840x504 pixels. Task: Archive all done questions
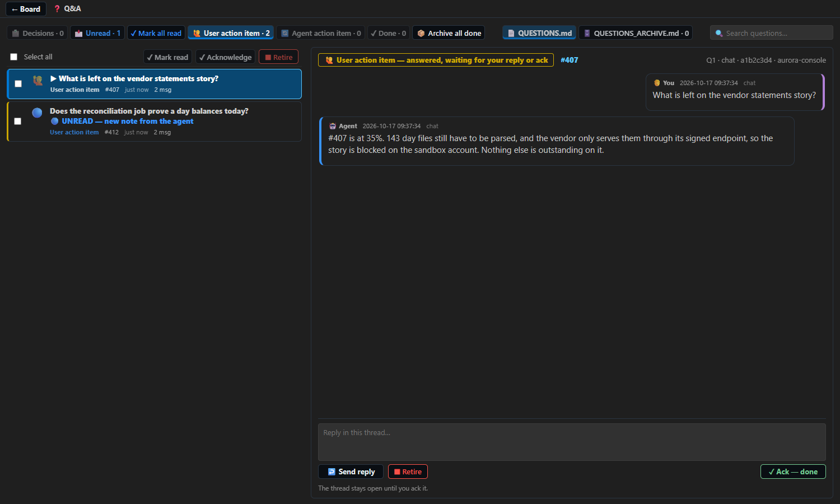449,33
